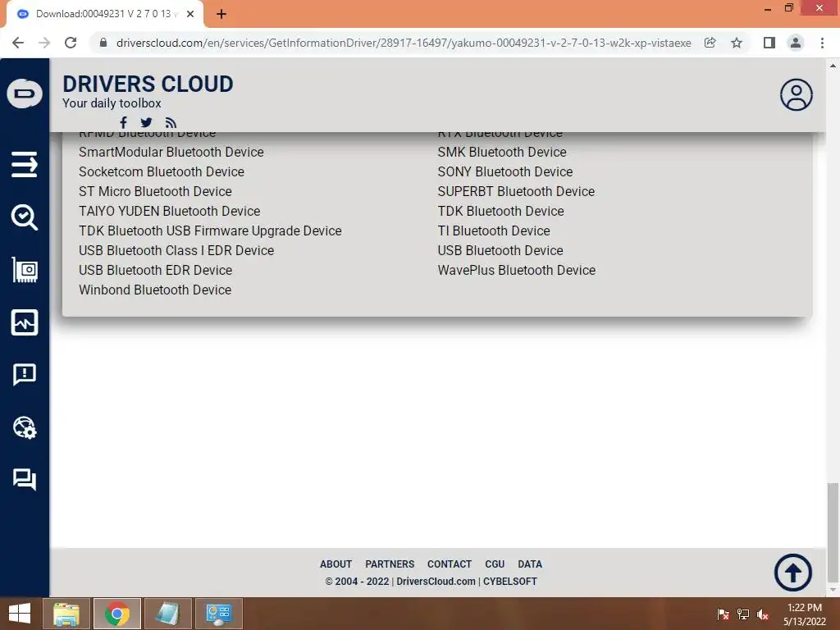Click the site lock security icon

(103, 43)
